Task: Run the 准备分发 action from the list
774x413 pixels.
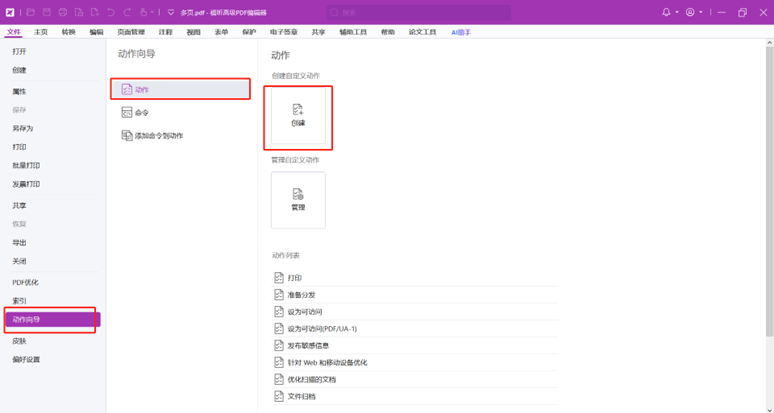Action: tap(415, 295)
